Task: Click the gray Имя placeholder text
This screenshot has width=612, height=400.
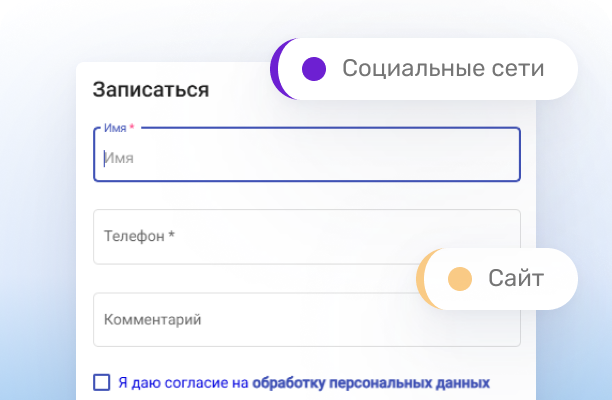Action: 120,158
